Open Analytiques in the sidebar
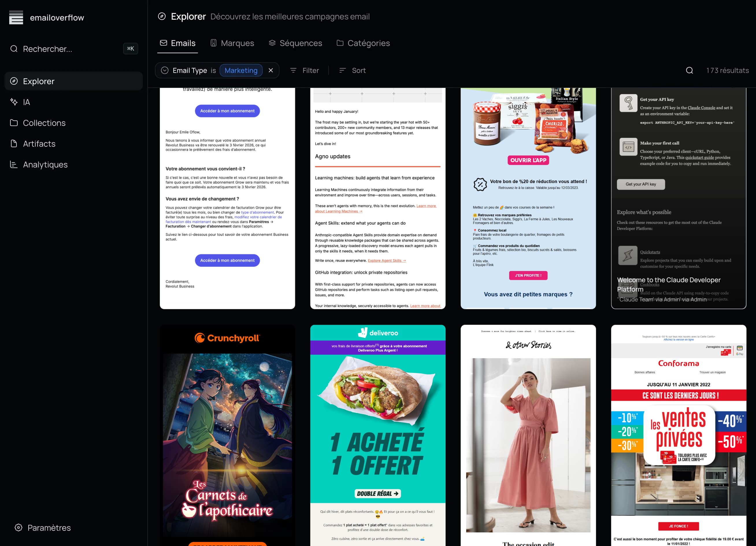This screenshot has width=756, height=546. 45,165
